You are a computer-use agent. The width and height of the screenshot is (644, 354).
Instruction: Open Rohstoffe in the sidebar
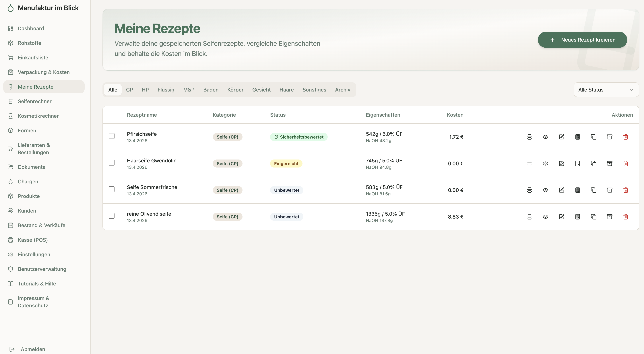point(44,43)
